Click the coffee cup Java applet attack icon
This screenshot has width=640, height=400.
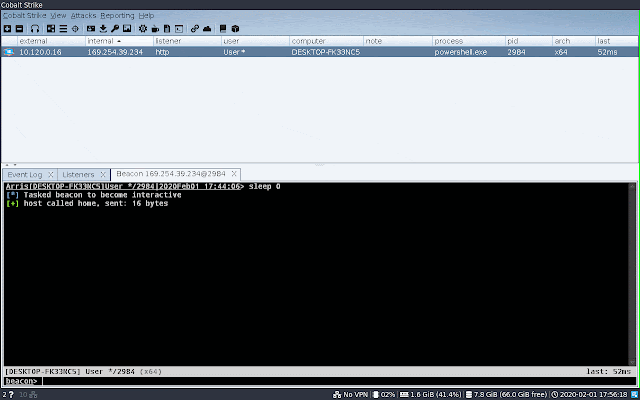(x=155, y=29)
